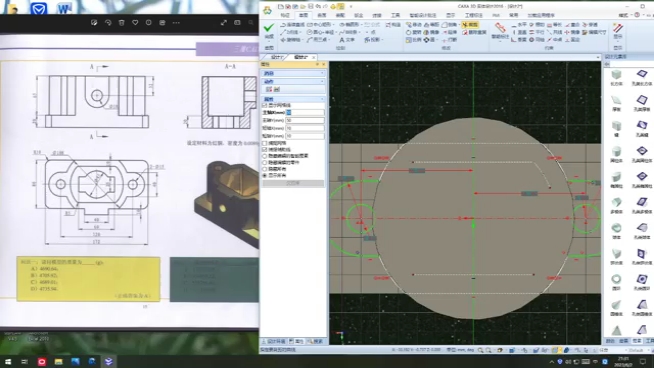Open the circle center+radius dropdown arrow
This screenshot has height=368, width=654.
click(335, 32)
